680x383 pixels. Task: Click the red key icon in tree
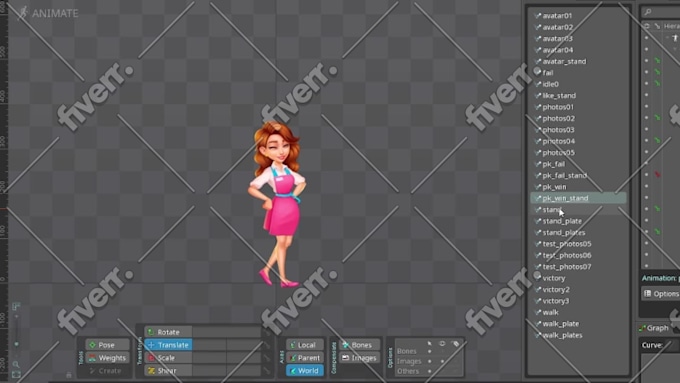pos(658,174)
